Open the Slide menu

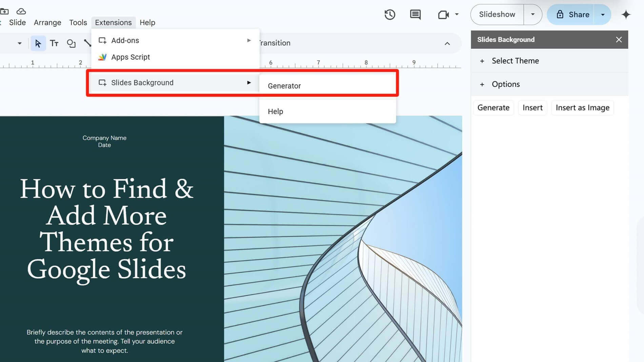pos(17,22)
